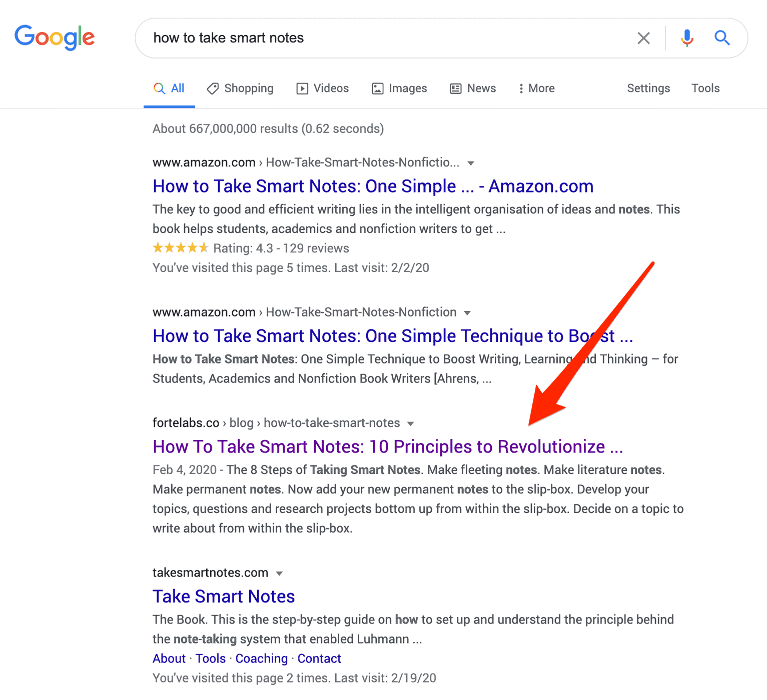
Task: Click the search magnifying glass icon
Action: [722, 37]
